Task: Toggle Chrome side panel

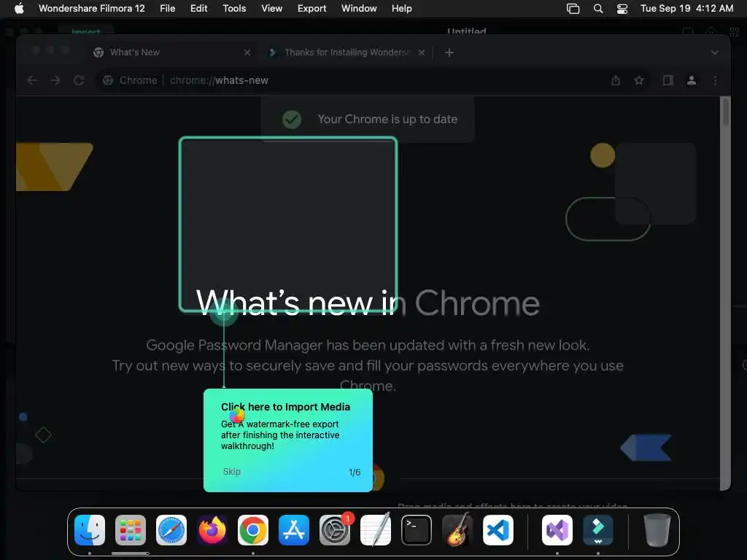Action: (668, 80)
